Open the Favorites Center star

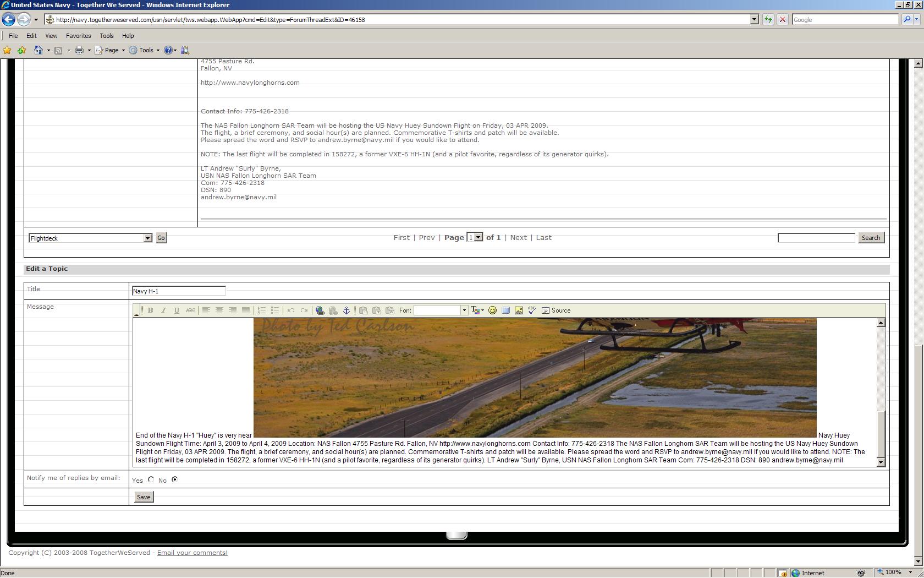7,50
